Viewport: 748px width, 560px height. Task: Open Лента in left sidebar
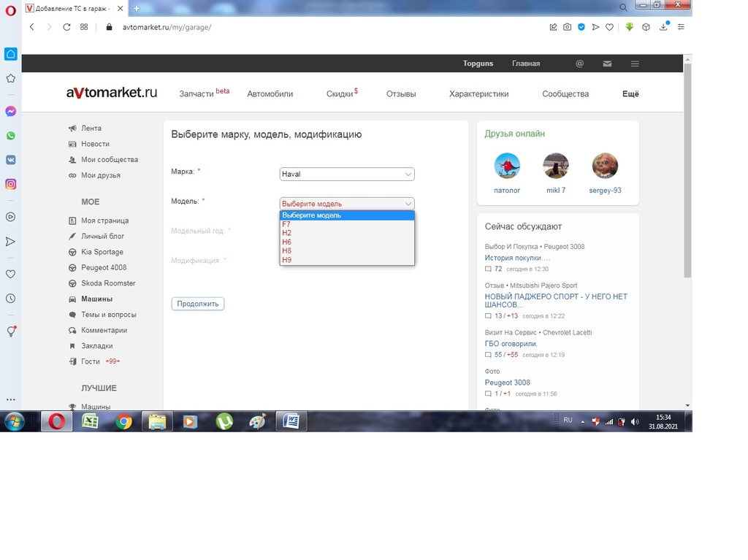pos(91,129)
